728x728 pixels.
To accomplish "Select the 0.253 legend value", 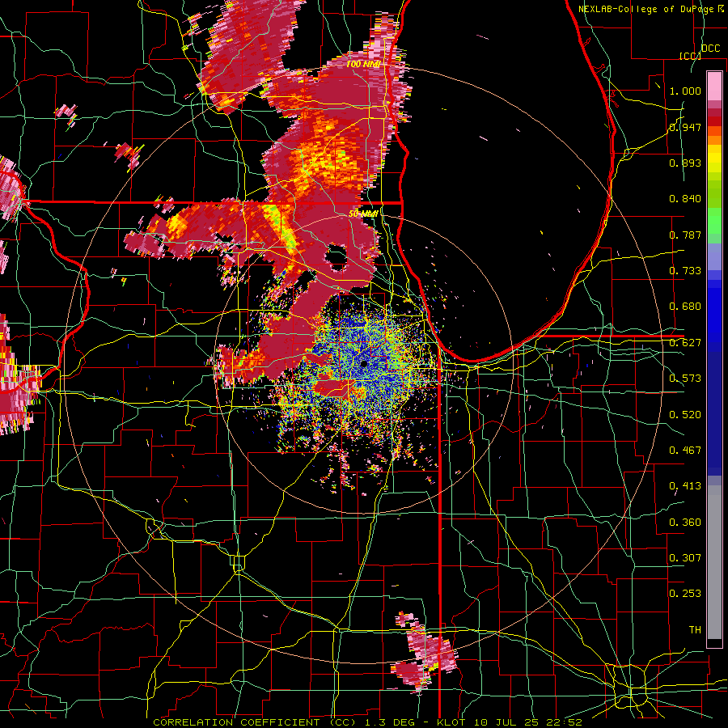I will coord(685,594).
